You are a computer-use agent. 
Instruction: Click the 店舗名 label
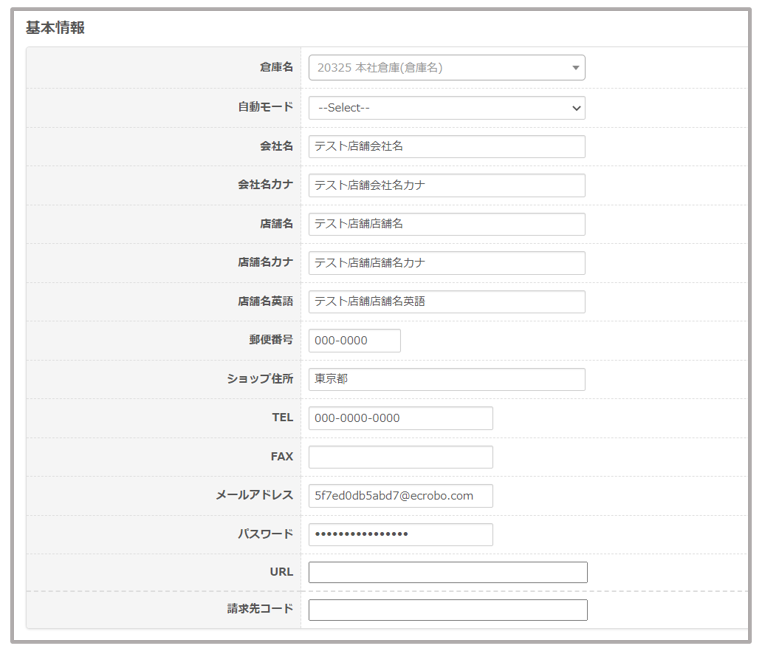(x=276, y=224)
